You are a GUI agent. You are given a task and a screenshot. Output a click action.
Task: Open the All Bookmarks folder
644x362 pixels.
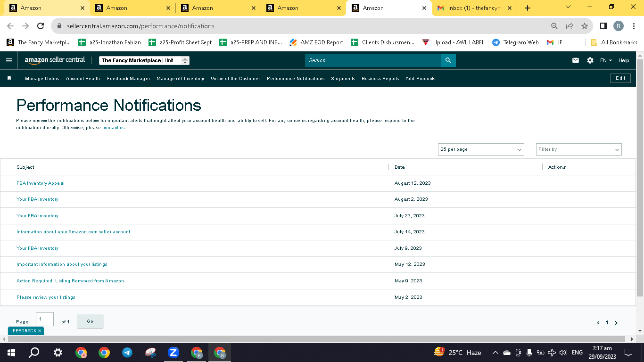pos(614,42)
